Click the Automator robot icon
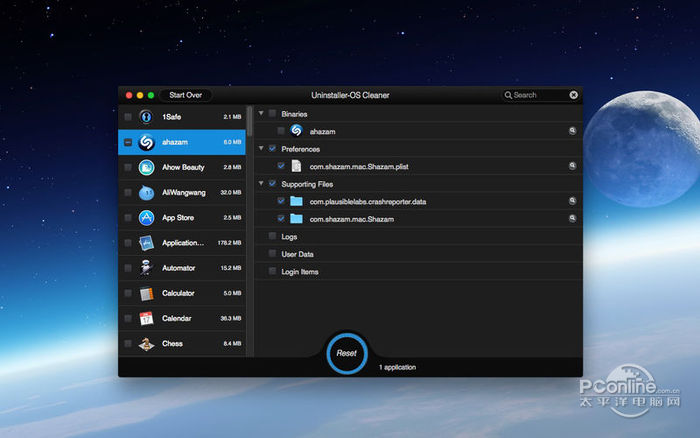The height and width of the screenshot is (438, 700). pos(146,268)
